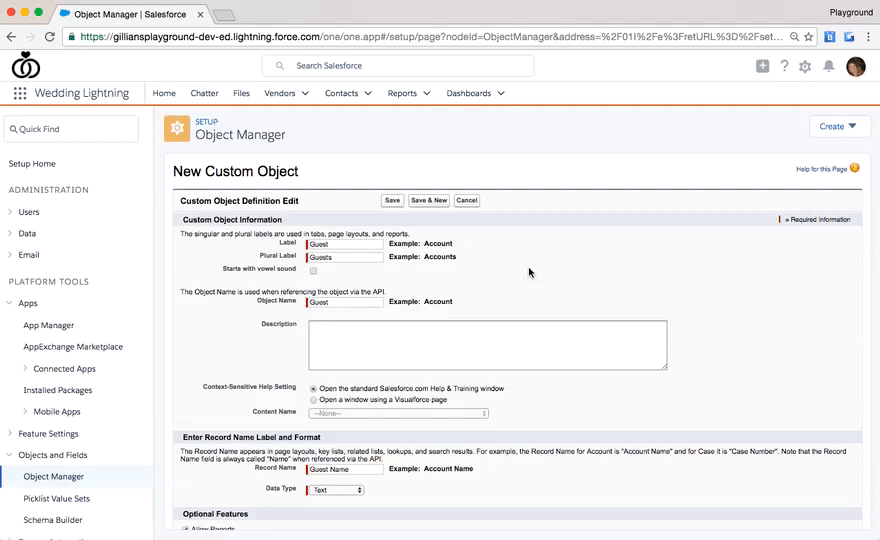Viewport: 880px width, 540px height.
Task: Click the SETUP breadcrumb link
Action: [207, 121]
